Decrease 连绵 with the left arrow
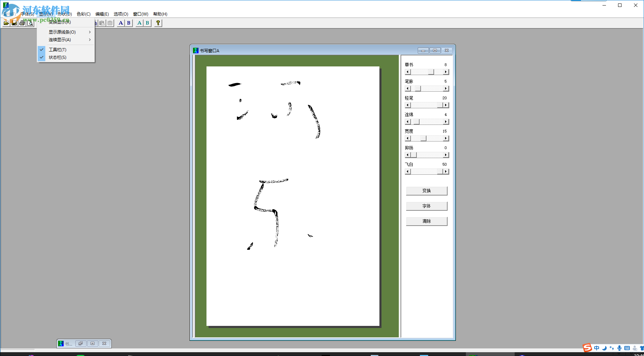The height and width of the screenshot is (356, 644). tap(408, 122)
